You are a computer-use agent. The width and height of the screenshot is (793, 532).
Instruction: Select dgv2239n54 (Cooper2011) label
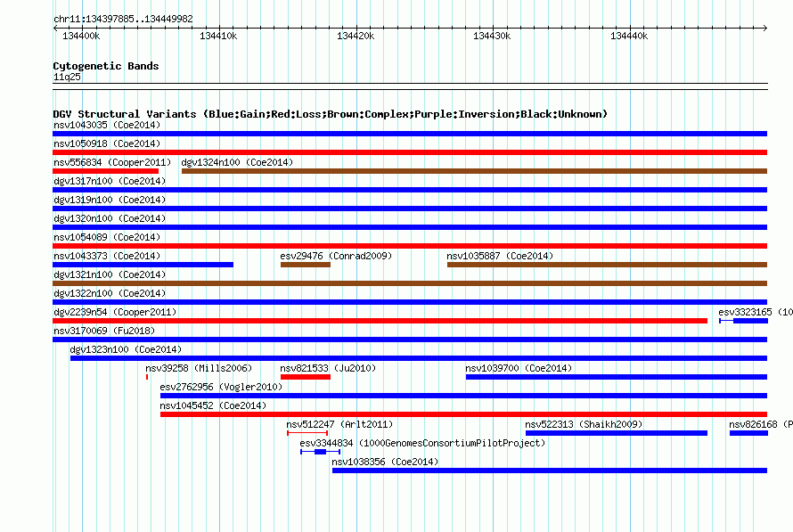pyautogui.click(x=115, y=312)
